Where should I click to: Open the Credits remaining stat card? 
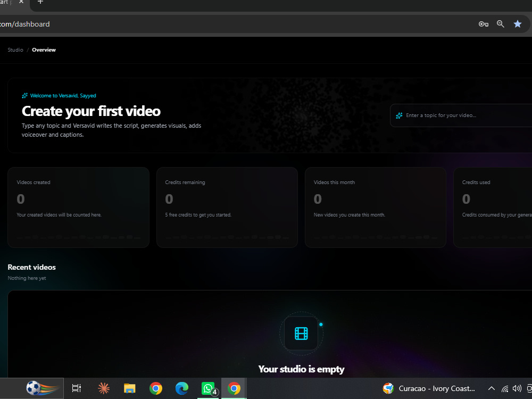click(x=227, y=207)
